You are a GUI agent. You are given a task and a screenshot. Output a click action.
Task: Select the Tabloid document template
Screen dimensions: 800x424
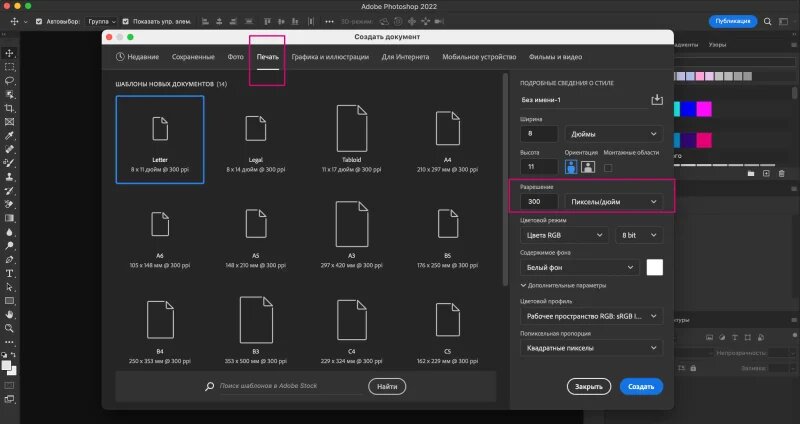tap(352, 139)
